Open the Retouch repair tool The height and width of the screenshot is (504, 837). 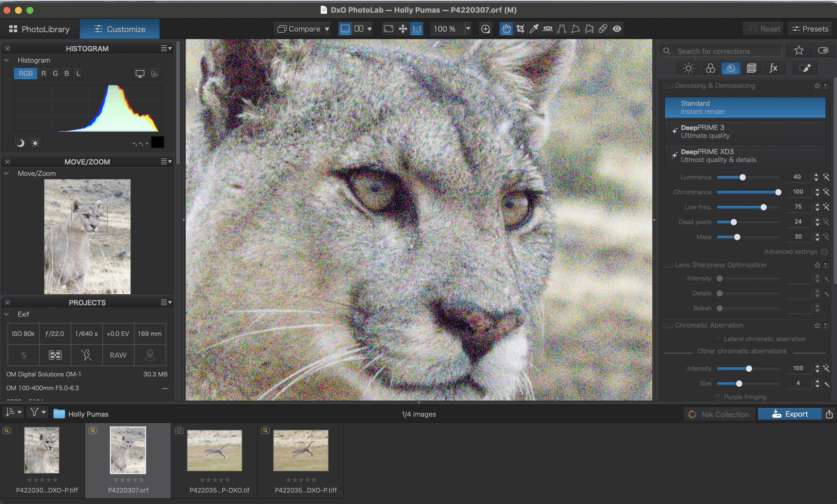603,29
